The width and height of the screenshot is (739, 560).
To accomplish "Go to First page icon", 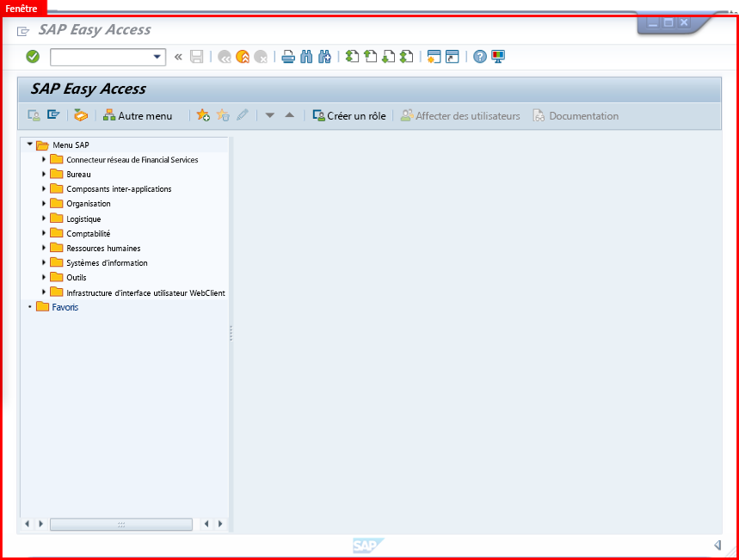I will (x=352, y=57).
